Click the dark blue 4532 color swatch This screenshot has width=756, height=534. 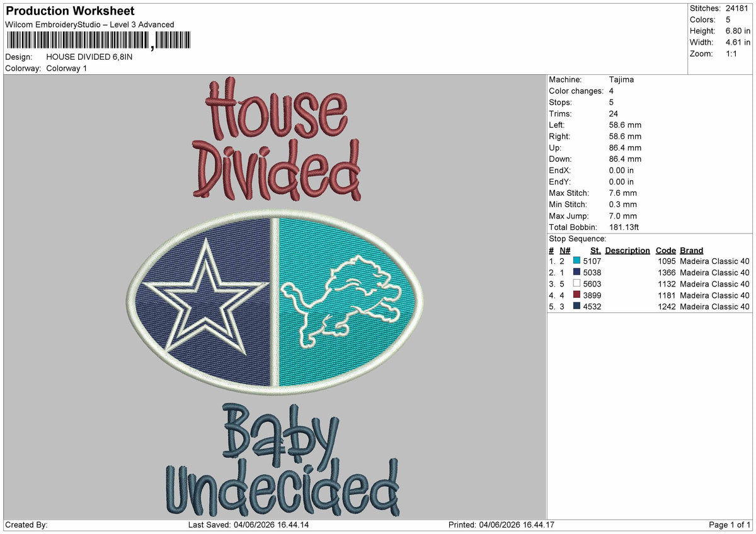point(576,307)
